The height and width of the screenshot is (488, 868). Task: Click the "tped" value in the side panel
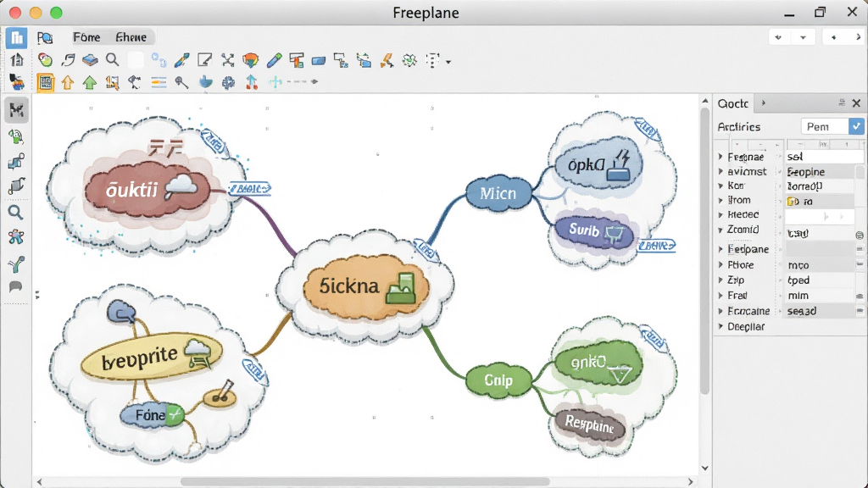click(798, 280)
